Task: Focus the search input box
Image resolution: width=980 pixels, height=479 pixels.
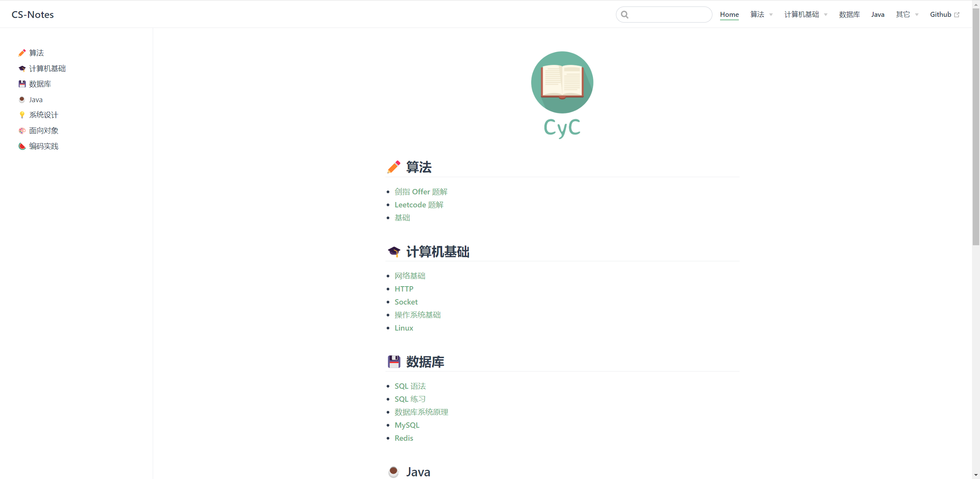Action: [x=664, y=15]
